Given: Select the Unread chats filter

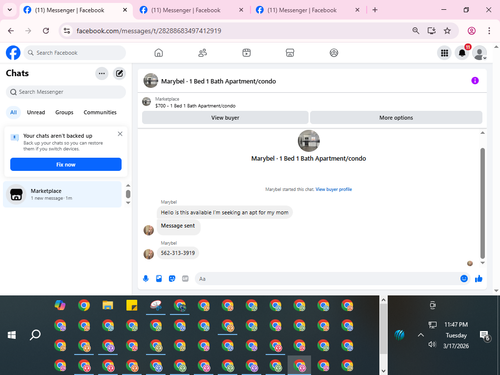Looking at the screenshot, I should pos(36,112).
